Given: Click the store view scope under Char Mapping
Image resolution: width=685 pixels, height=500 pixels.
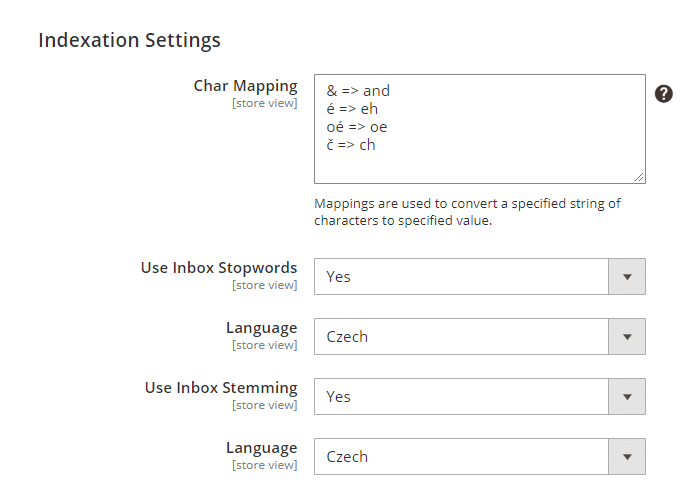Looking at the screenshot, I should 264,103.
